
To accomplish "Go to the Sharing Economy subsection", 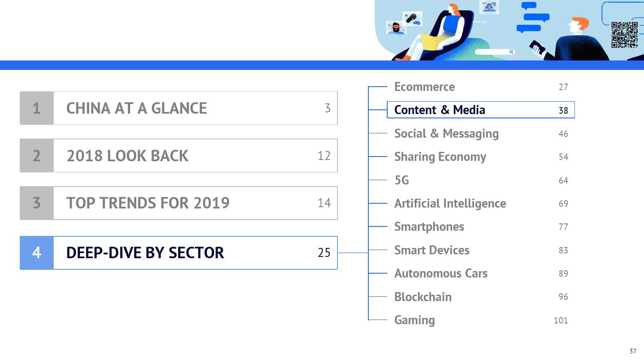I will pyautogui.click(x=440, y=157).
